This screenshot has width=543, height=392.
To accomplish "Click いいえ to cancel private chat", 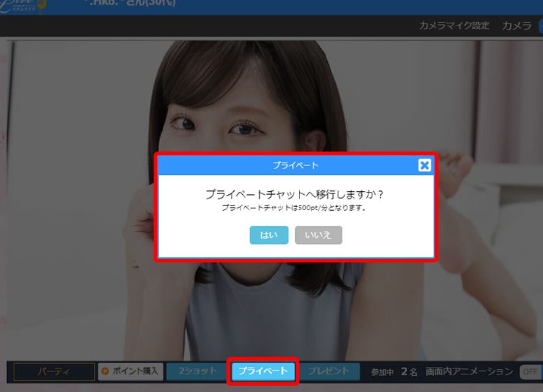I will tap(318, 235).
